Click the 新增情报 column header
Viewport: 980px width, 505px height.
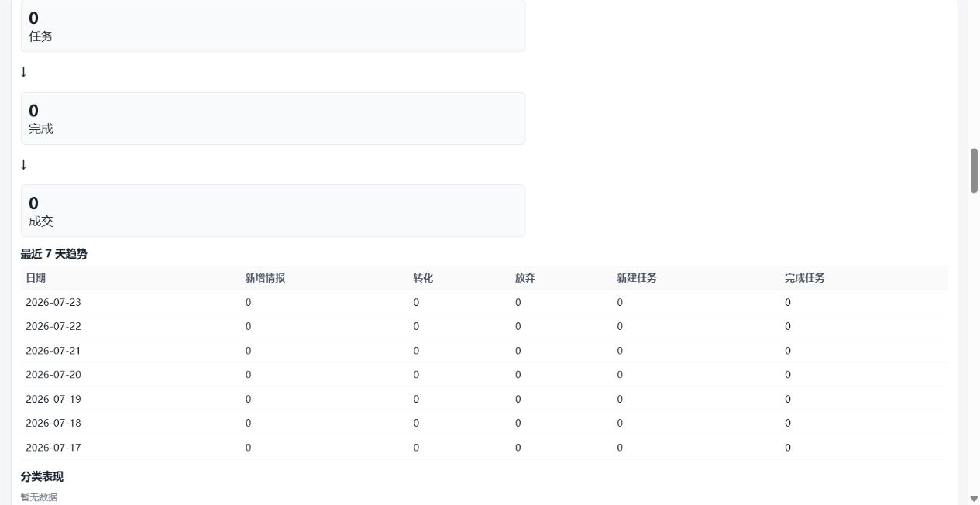[x=265, y=278]
